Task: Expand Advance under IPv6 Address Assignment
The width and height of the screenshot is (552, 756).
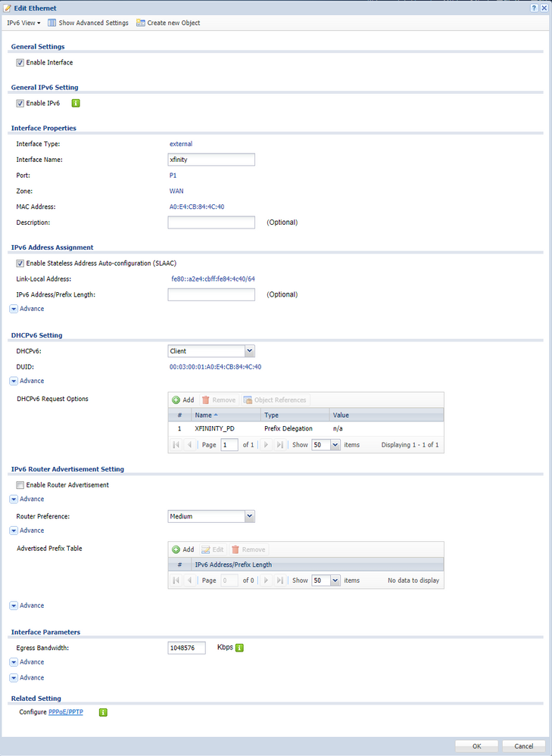Action: click(x=27, y=309)
